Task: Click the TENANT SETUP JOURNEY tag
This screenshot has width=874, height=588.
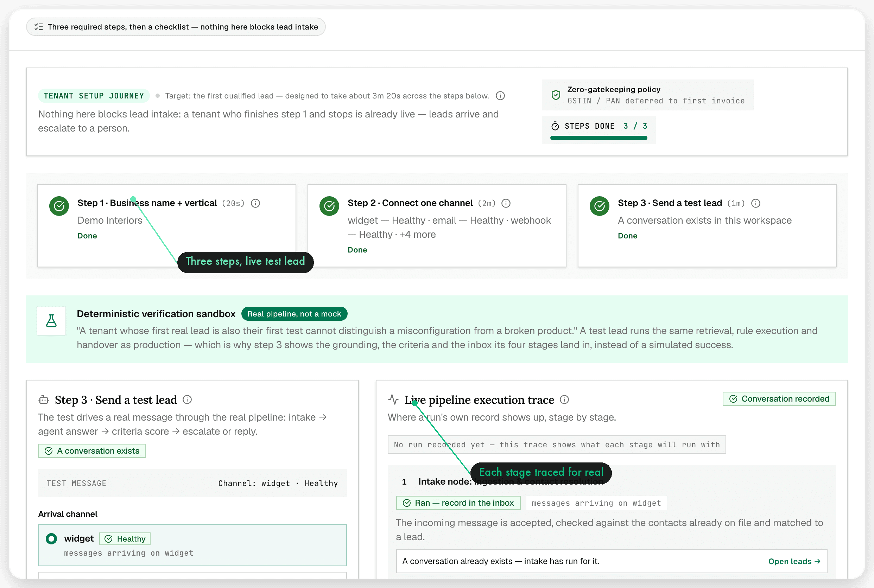Action: 94,96
